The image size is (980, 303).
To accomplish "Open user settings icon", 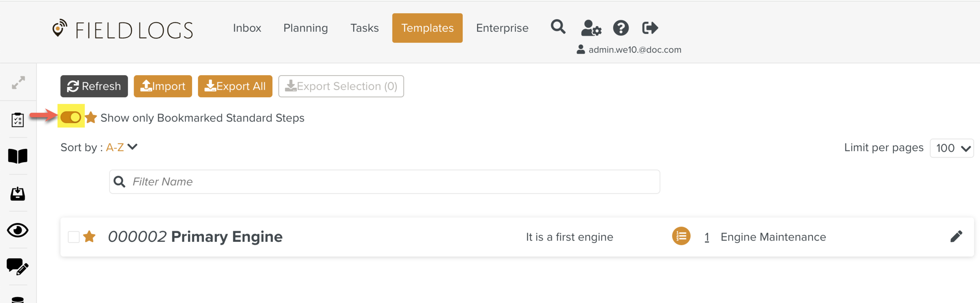I will point(591,28).
